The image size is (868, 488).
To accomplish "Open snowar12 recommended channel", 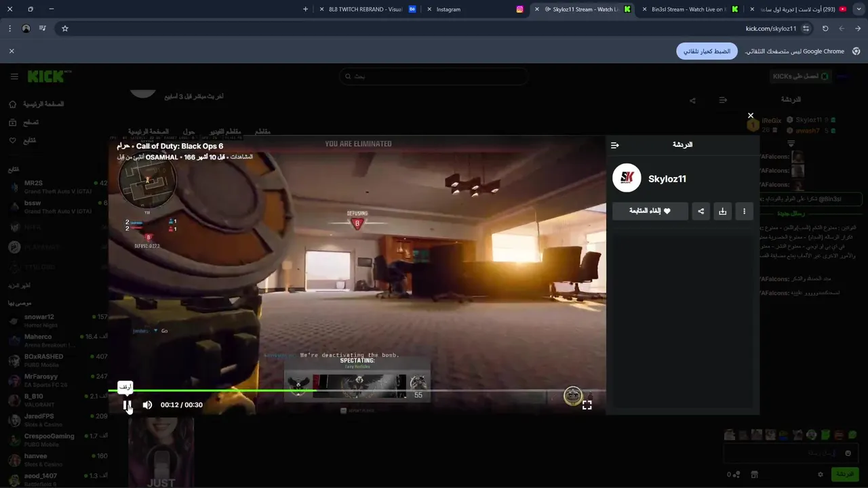I will point(58,321).
